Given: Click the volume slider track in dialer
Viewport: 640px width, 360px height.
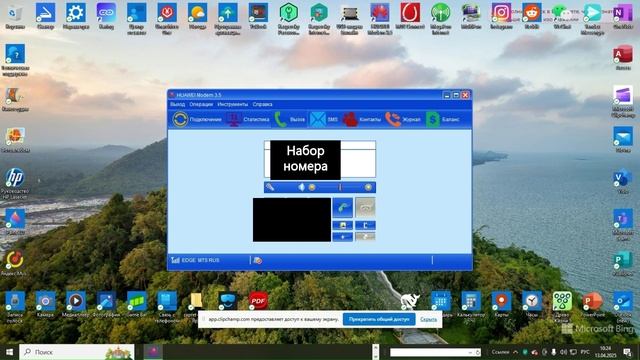Looking at the screenshot, I should [340, 187].
